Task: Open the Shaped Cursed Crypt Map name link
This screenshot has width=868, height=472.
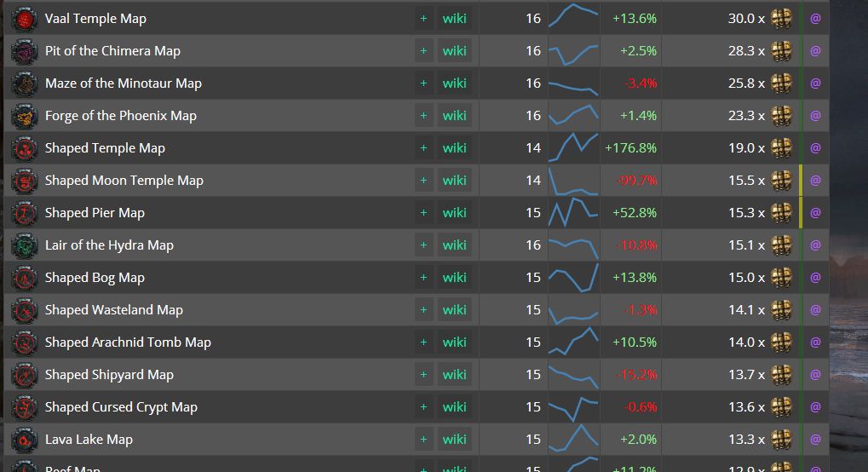Action: click(x=121, y=407)
